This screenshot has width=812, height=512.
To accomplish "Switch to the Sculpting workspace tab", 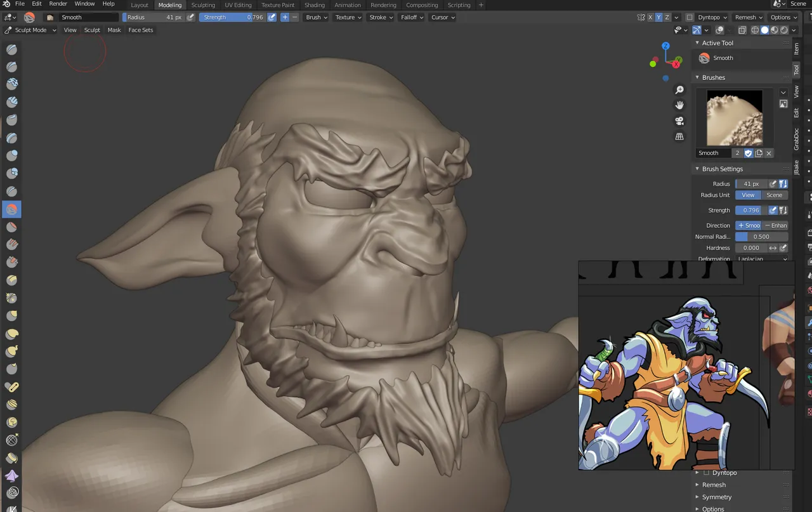I will [x=203, y=5].
